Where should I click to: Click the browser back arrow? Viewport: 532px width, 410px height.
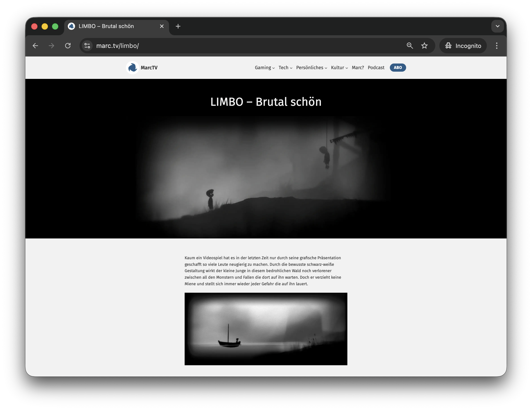[x=35, y=46]
